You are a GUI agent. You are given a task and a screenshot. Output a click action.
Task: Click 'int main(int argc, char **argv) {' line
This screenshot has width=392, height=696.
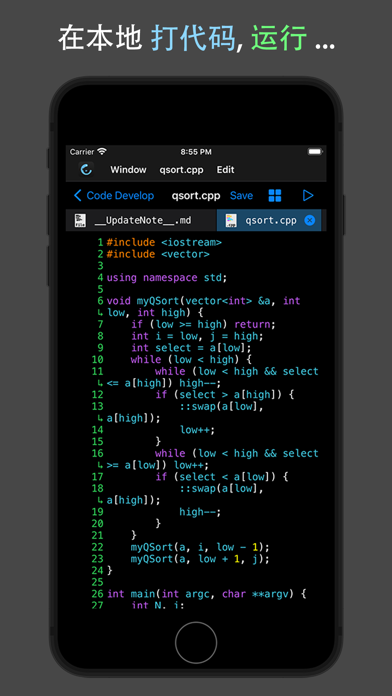[x=206, y=594]
